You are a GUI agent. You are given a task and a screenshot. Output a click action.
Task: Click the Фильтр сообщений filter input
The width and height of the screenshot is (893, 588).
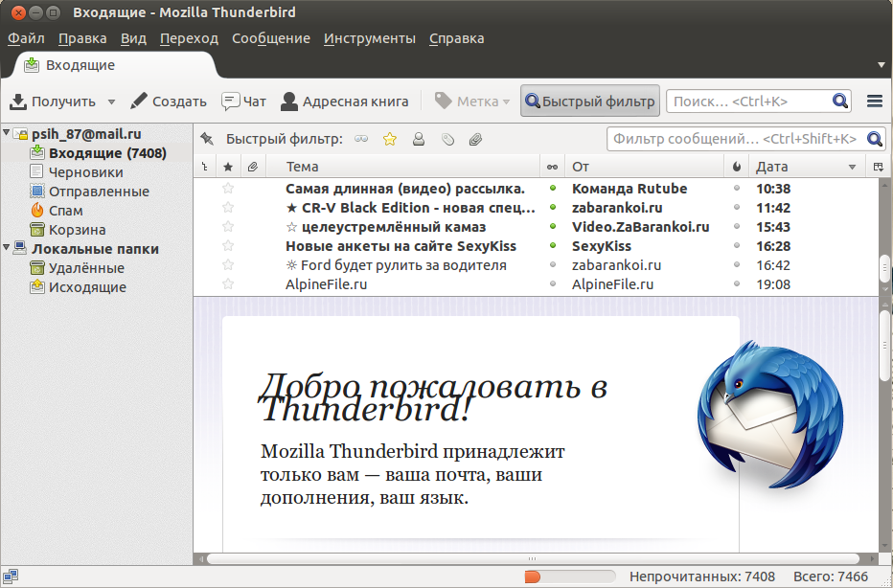click(746, 139)
